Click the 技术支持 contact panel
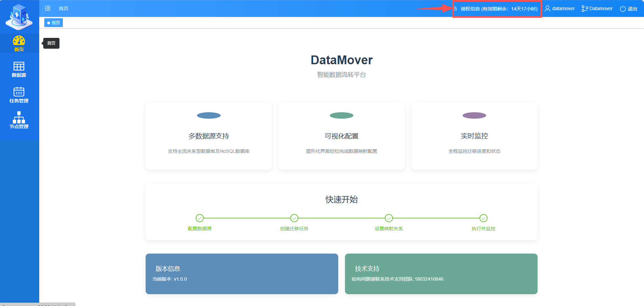The width and height of the screenshot is (644, 306). tap(441, 274)
